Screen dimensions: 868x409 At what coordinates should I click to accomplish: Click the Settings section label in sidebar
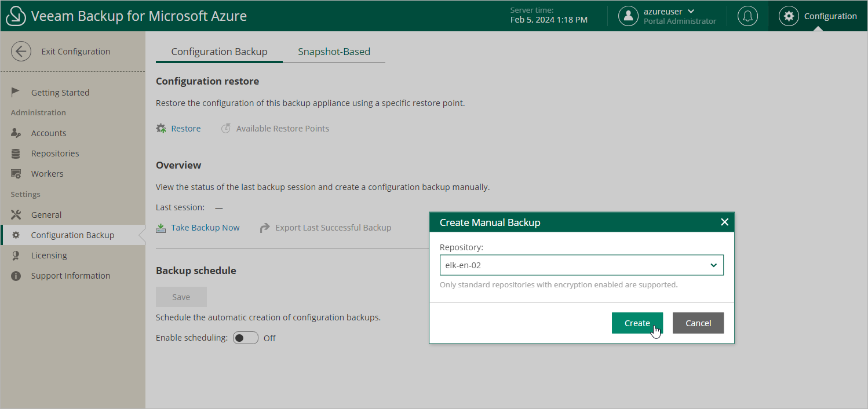[25, 195]
